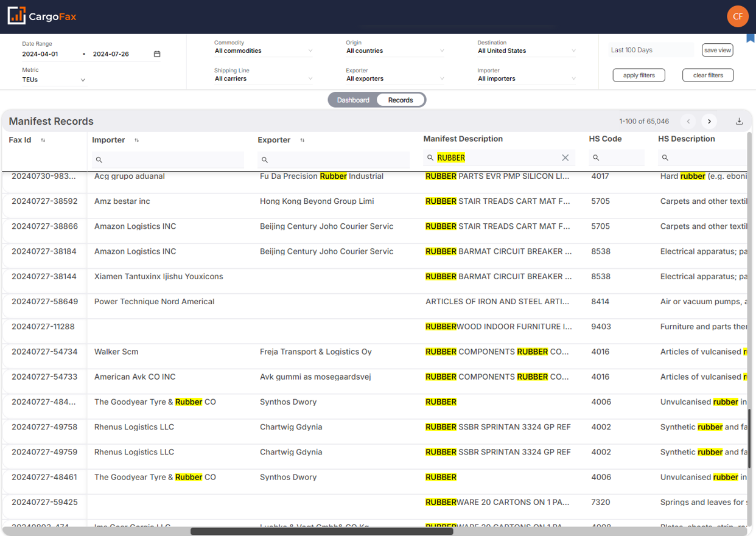Viewport: 756px width, 536px height.
Task: Download the manifest records
Action: [x=739, y=121]
